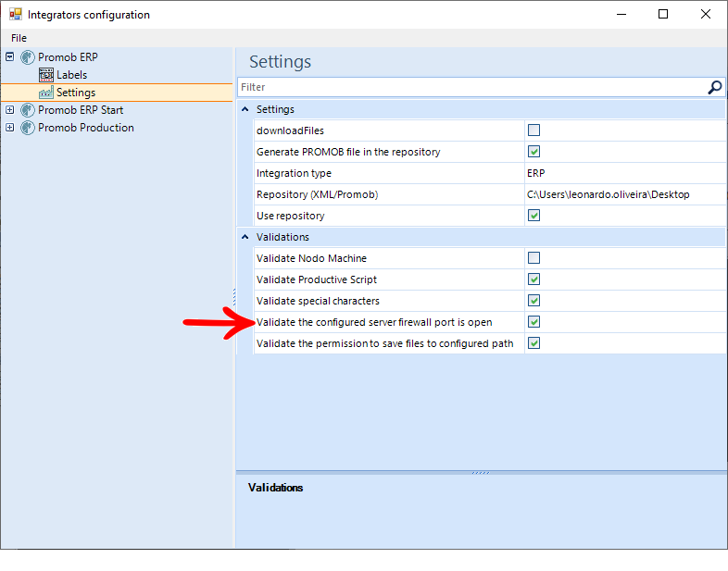The height and width of the screenshot is (571, 728).
Task: Click the magnifier search icon in Filter
Action: click(714, 87)
